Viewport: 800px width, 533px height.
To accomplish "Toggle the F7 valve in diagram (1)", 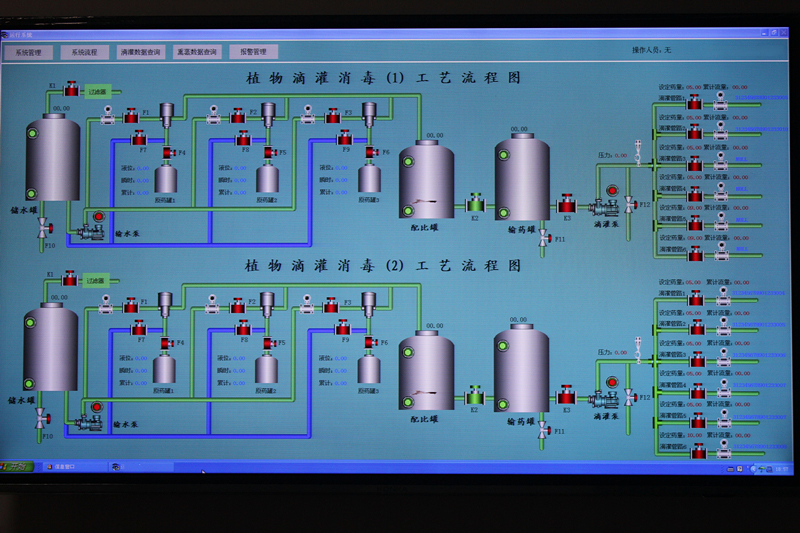I will pyautogui.click(x=141, y=139).
